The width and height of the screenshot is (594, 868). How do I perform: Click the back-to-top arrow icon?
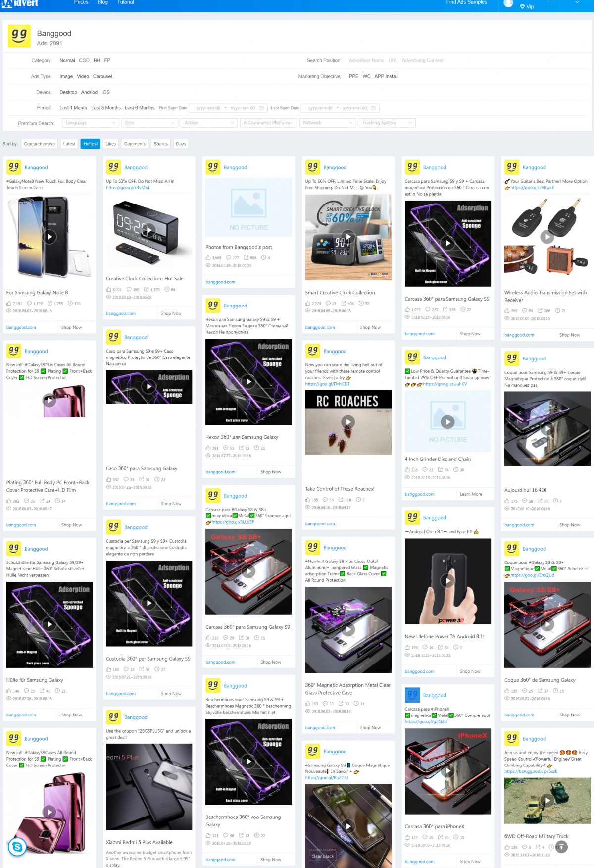[x=561, y=847]
